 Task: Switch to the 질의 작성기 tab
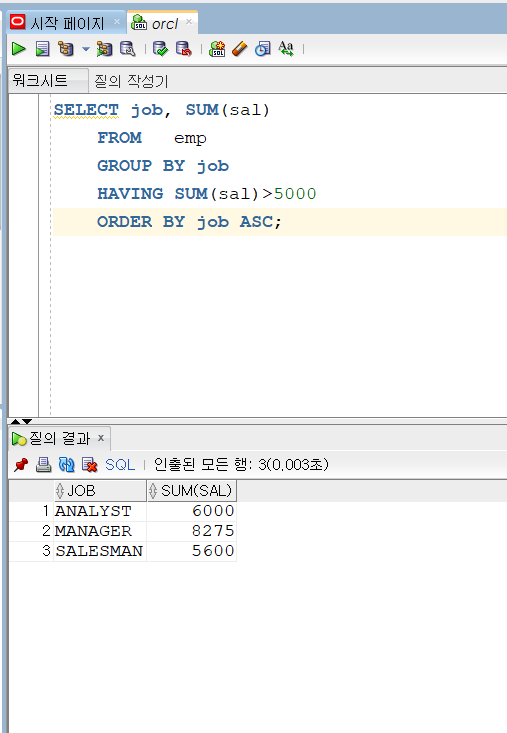[x=131, y=81]
